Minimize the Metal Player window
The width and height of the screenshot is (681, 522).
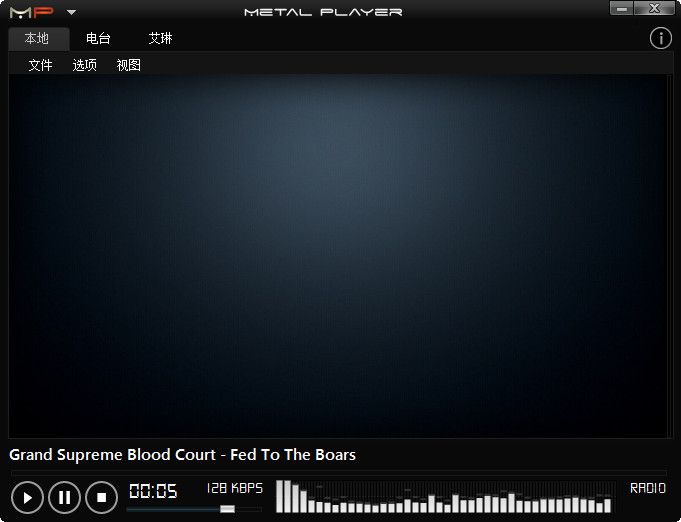623,8
